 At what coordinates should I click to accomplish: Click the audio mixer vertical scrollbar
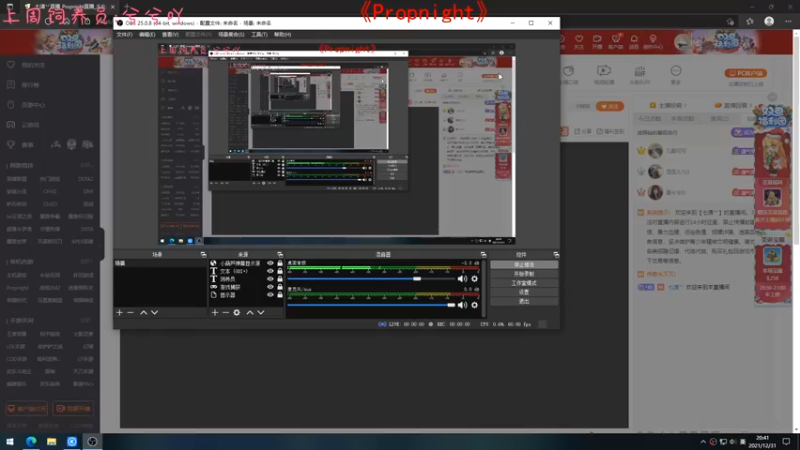pos(484,288)
